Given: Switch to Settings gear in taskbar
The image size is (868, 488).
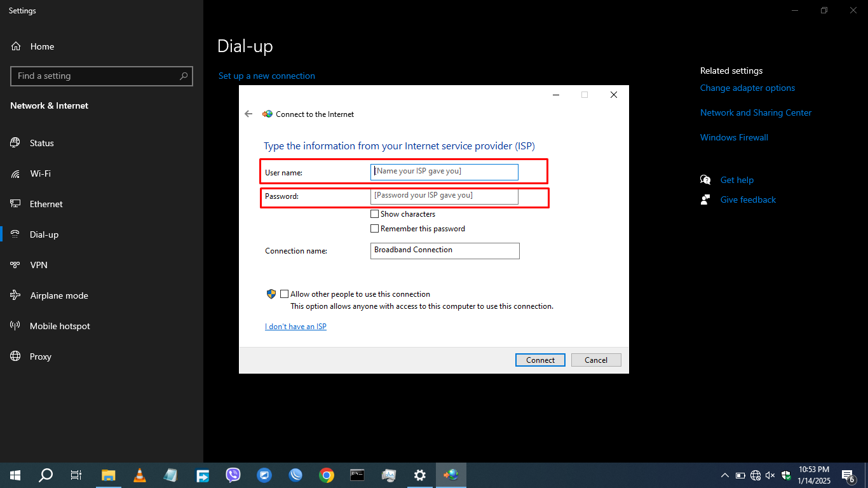Looking at the screenshot, I should click(x=419, y=475).
